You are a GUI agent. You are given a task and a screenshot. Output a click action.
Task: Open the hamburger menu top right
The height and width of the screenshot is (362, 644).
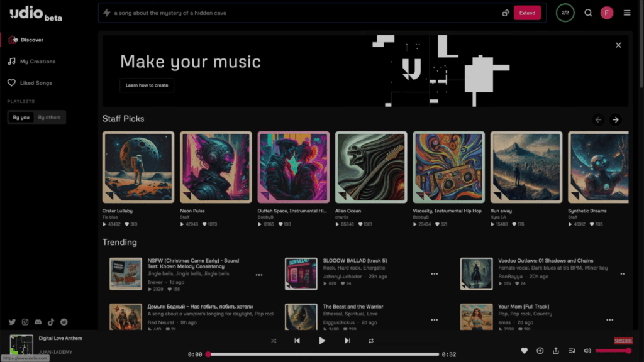(x=627, y=12)
